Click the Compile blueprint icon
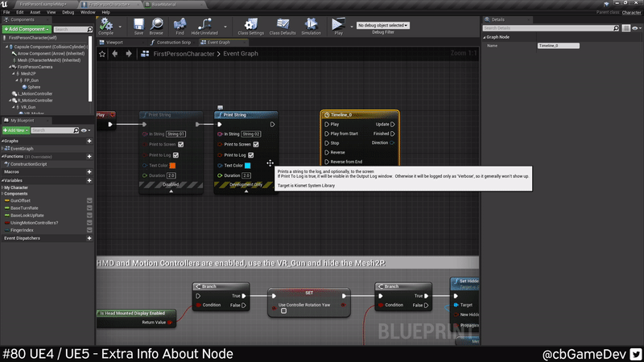The height and width of the screenshot is (362, 644). pyautogui.click(x=105, y=25)
